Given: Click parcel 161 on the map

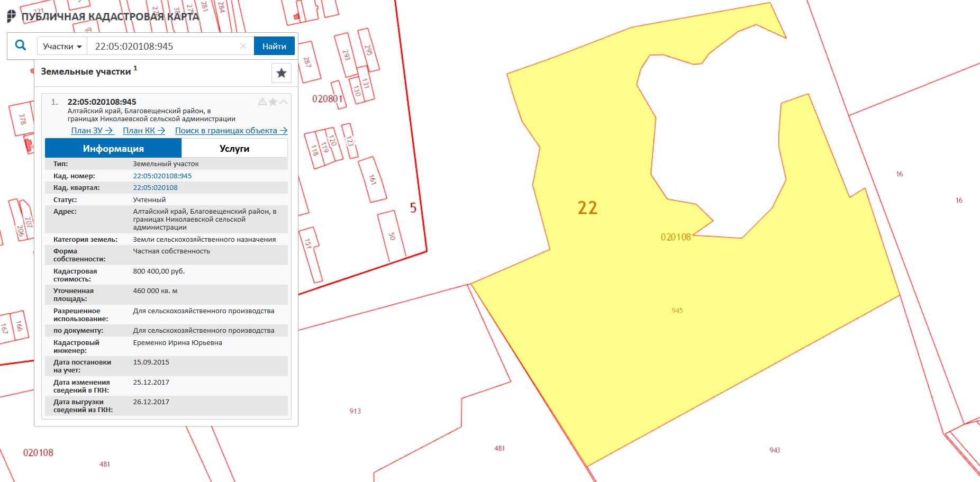Looking at the screenshot, I should pos(373,179).
